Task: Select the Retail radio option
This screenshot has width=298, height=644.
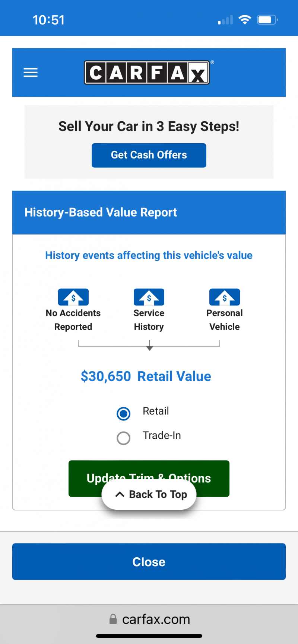Action: click(x=124, y=413)
